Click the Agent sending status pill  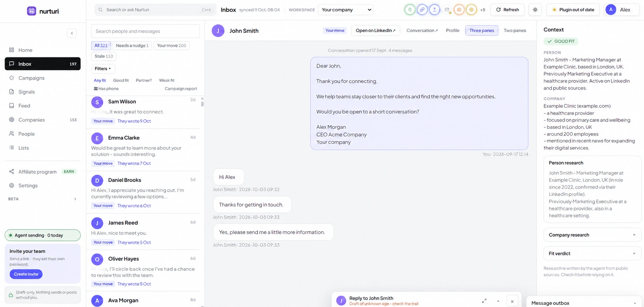click(x=43, y=235)
